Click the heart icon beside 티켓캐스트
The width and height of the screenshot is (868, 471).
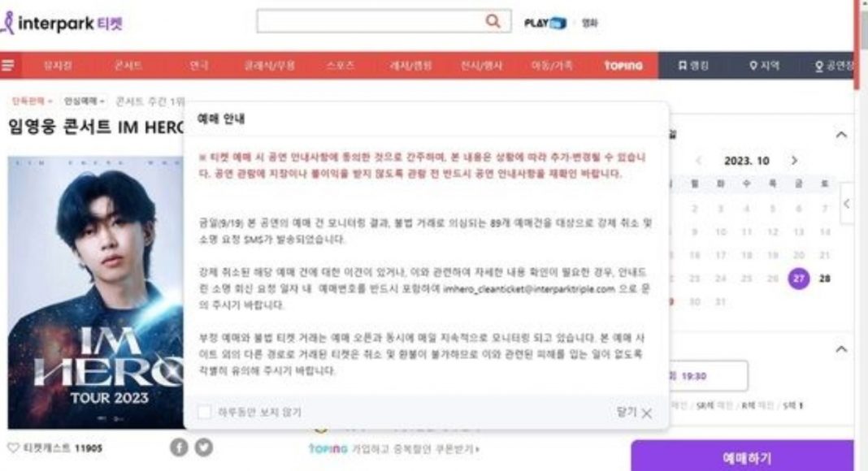tap(13, 447)
